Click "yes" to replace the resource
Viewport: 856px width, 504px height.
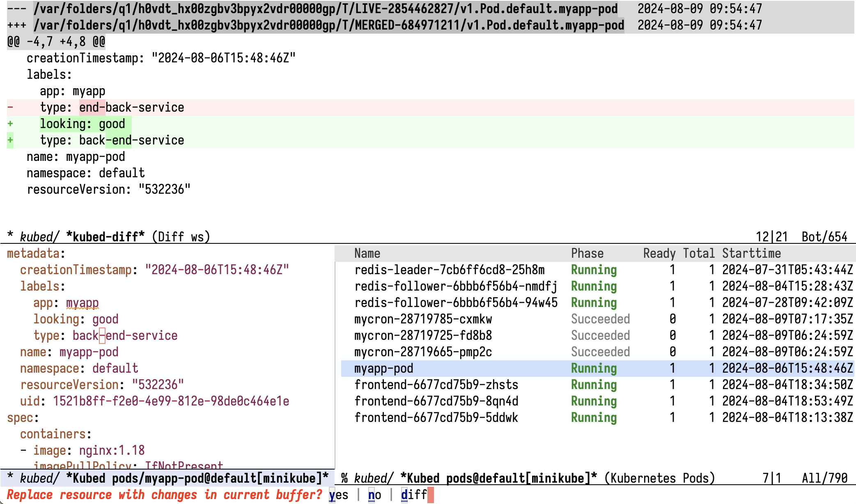tap(338, 495)
